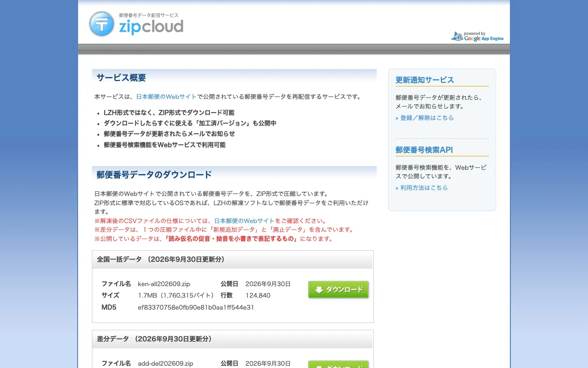The width and height of the screenshot is (588, 368).
Task: Click bullet about 加工済バージョン
Action: tap(190, 123)
